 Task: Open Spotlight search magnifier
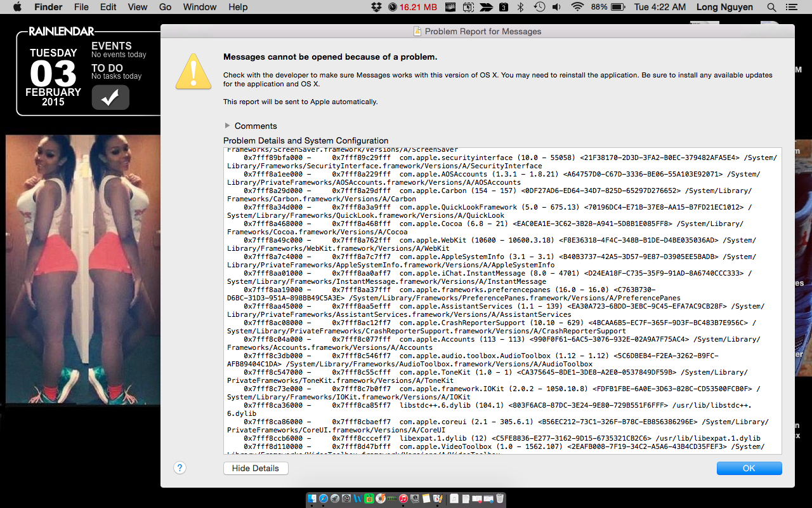tap(771, 7)
